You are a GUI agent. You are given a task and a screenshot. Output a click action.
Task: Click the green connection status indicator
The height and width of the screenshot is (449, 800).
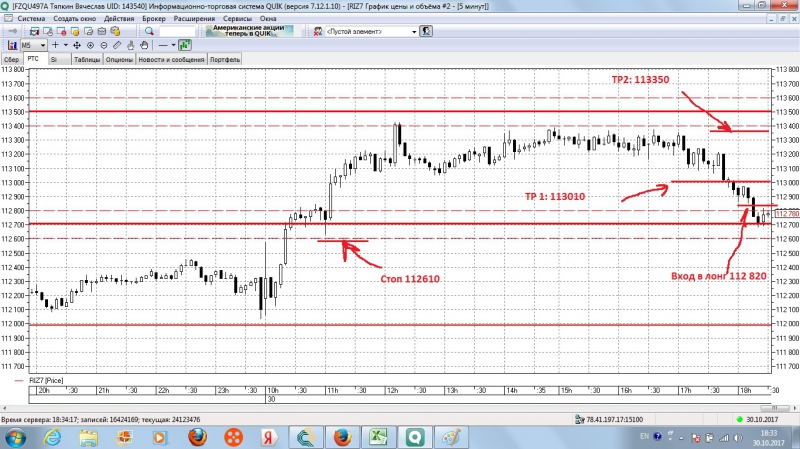[739, 419]
